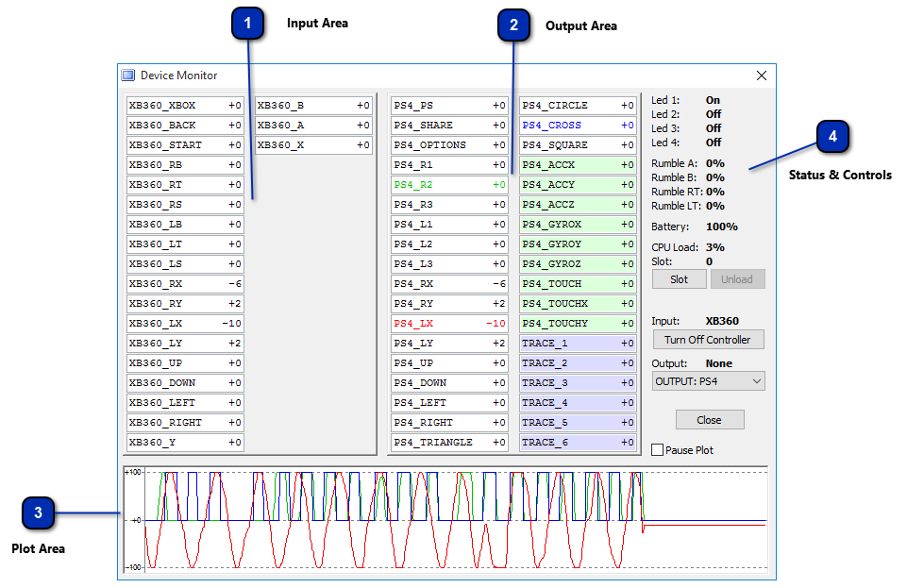Select the PS4_R2 output entry
Viewport: 907px width, 588px height.
point(449,184)
